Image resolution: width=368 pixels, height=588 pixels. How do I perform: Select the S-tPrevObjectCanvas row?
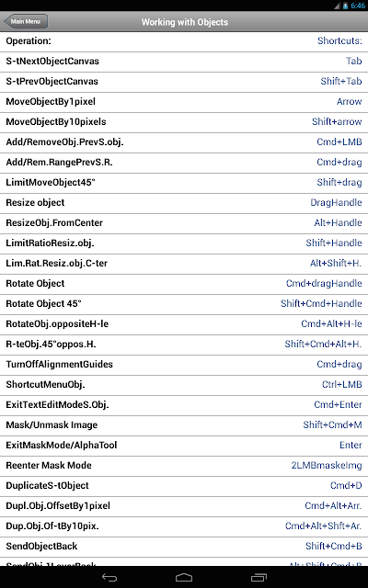pos(184,82)
